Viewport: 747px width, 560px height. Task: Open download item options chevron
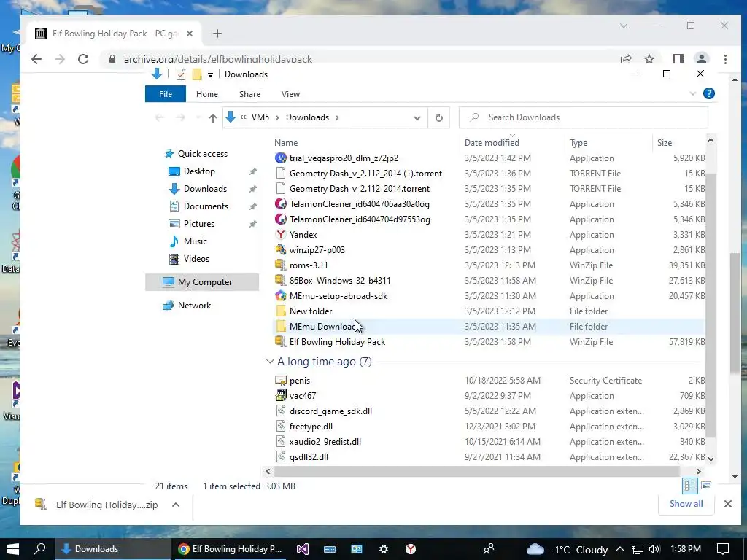tap(175, 505)
